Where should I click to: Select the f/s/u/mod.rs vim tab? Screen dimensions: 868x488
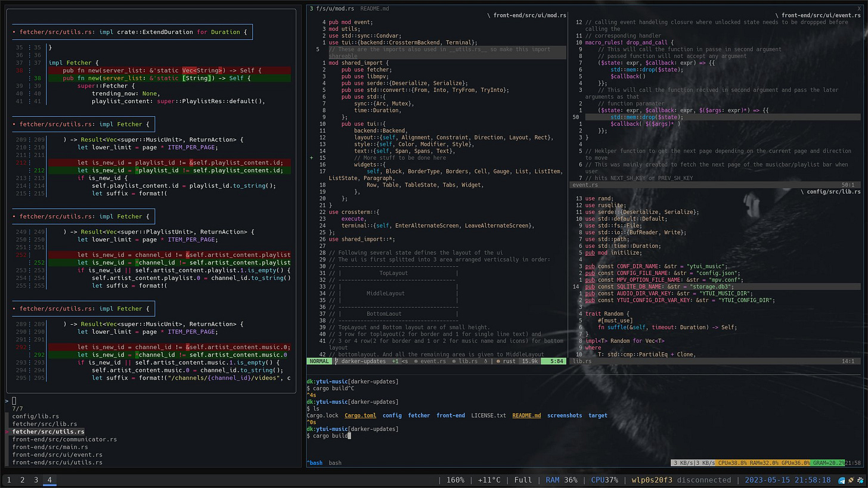coord(332,9)
